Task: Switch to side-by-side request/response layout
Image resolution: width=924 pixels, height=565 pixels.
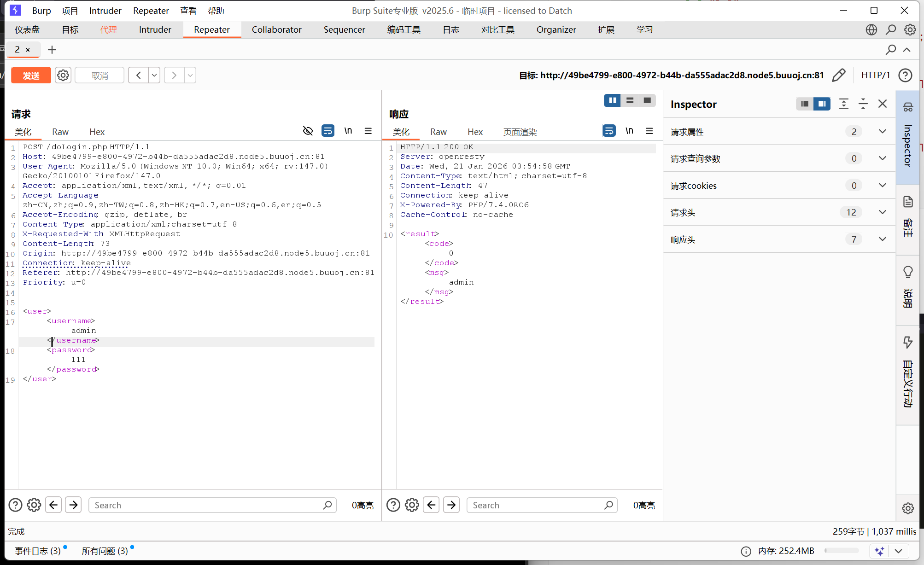Action: 612,100
